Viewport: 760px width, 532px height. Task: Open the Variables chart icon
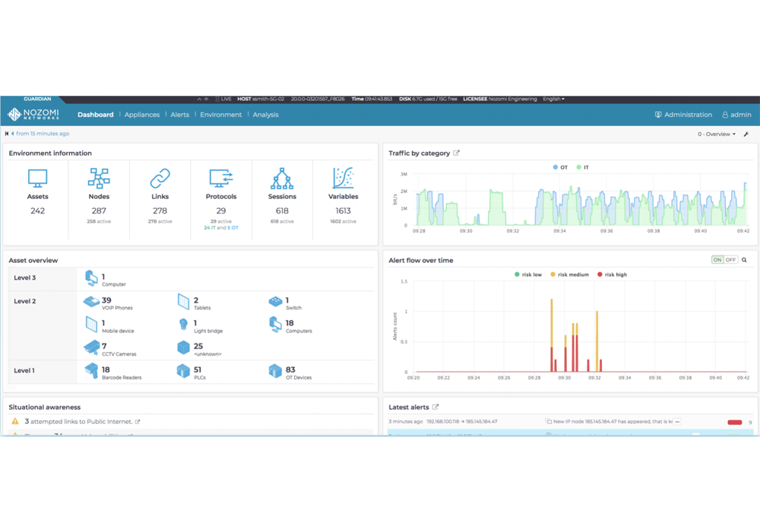point(344,179)
